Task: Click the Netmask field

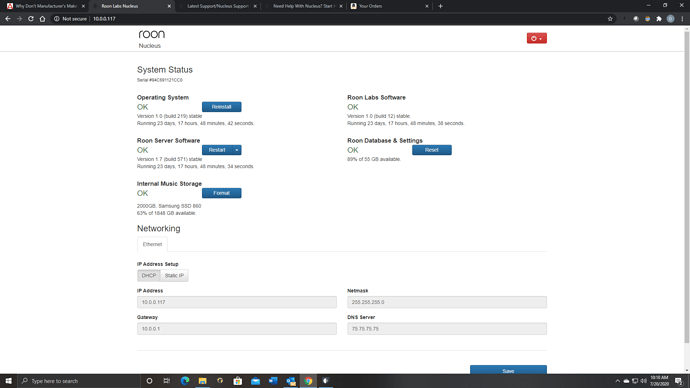Action: [x=447, y=302]
